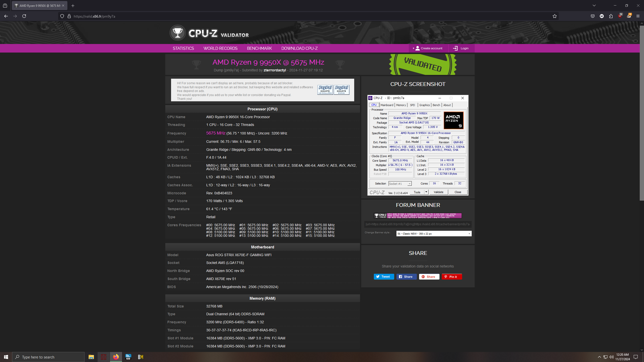Open the WORLD RECORDS menu item

(x=220, y=48)
